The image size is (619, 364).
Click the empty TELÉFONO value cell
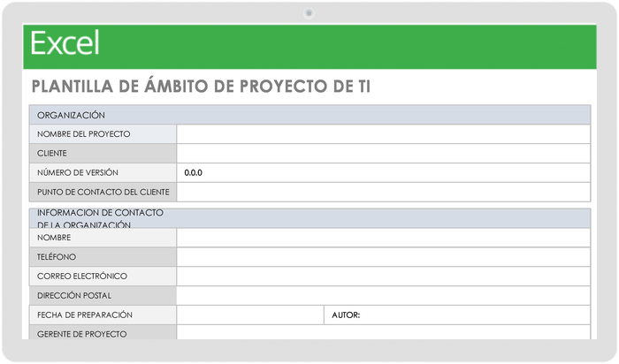click(x=383, y=257)
